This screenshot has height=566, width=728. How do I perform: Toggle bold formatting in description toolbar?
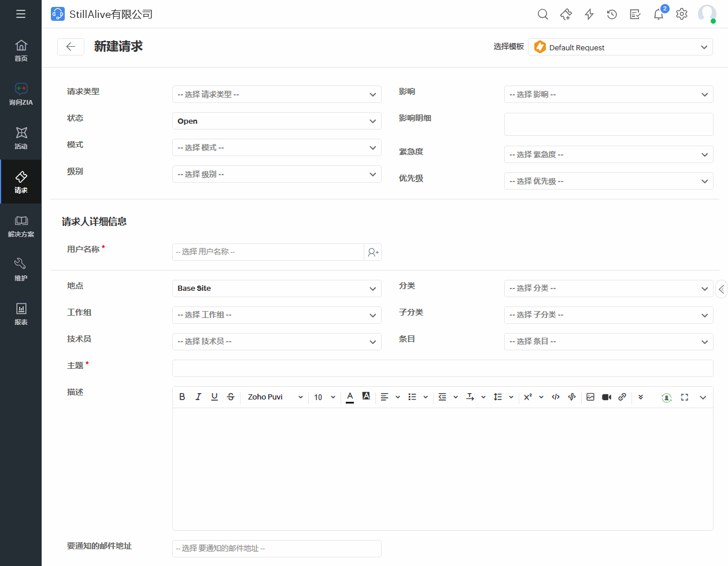tap(182, 397)
